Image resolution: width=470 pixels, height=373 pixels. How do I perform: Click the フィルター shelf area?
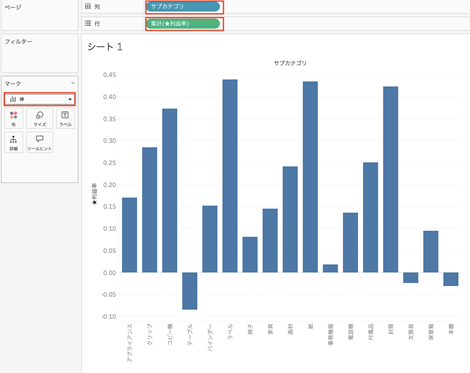coord(40,53)
